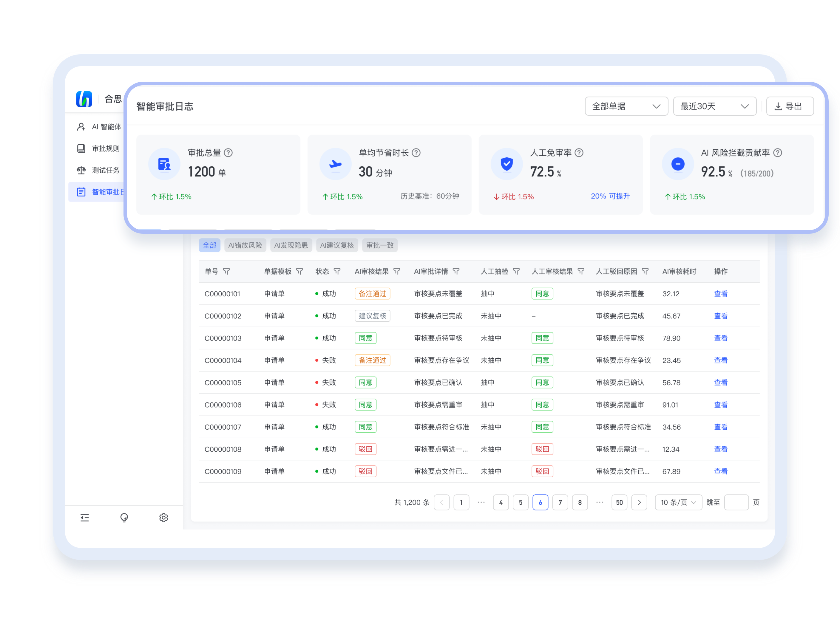Open settings gear in the sidebar footer
Viewport: 840px width, 644px height.
[x=164, y=518]
